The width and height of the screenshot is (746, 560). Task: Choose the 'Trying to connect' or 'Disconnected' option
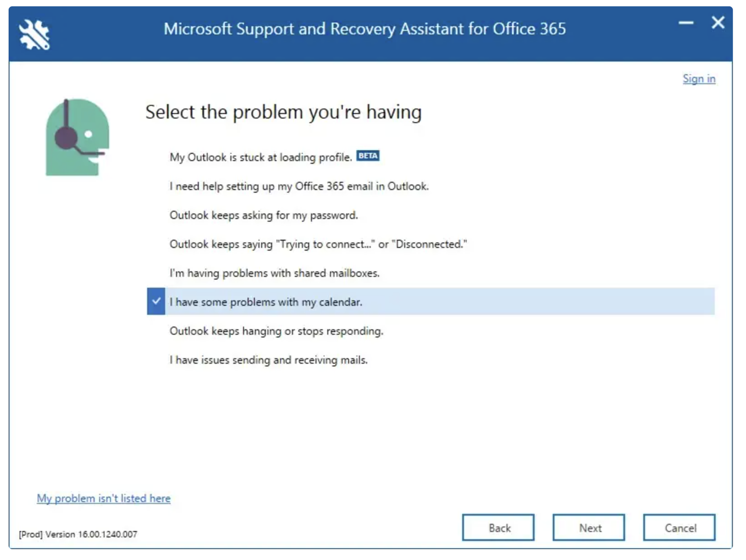coord(318,245)
